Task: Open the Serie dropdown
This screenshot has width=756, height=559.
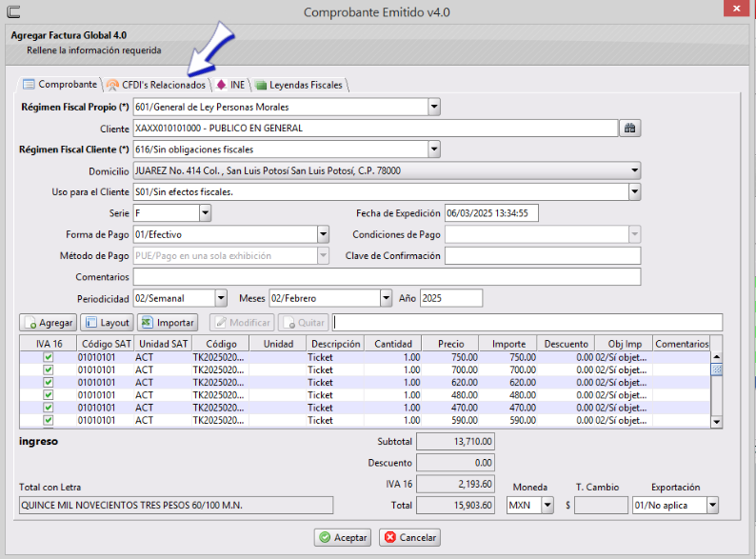Action: point(205,212)
